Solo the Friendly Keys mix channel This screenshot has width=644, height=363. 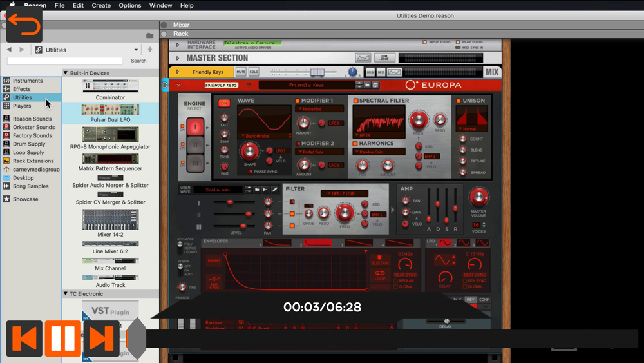254,72
